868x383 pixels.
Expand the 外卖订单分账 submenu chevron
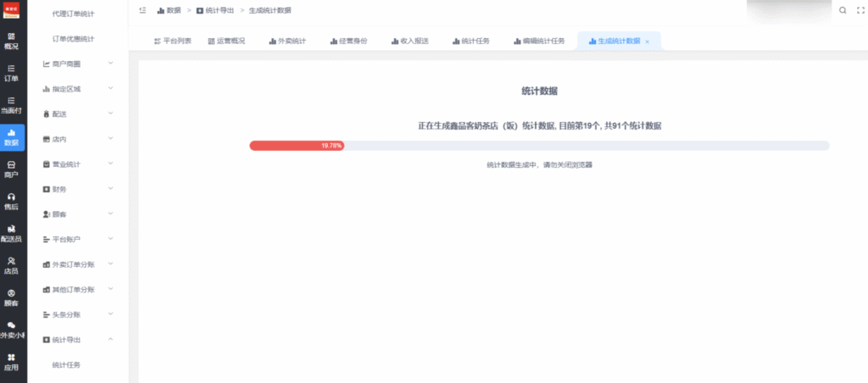click(111, 264)
